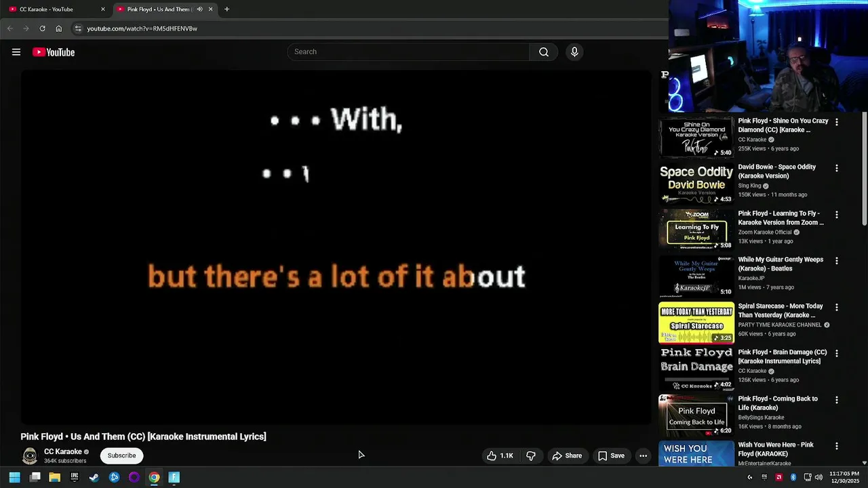Launch Epic Games from taskbar
The height and width of the screenshot is (488, 868).
tap(75, 477)
